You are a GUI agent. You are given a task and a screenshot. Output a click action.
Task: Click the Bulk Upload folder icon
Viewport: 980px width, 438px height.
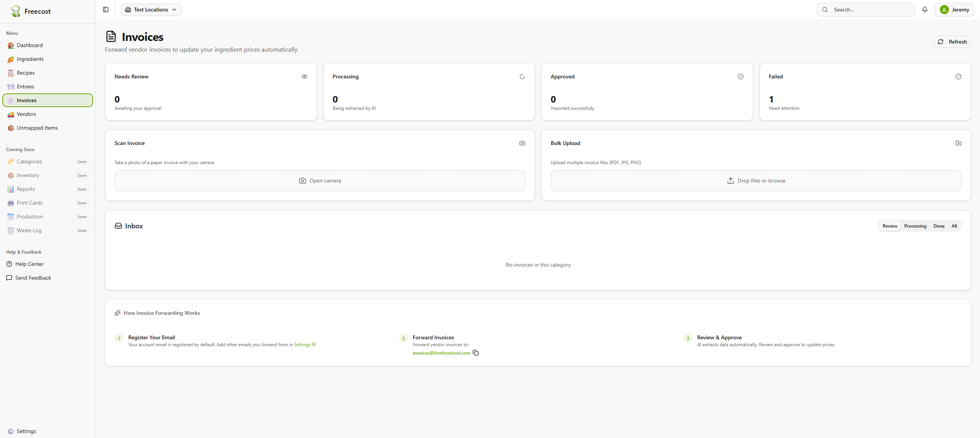point(958,143)
